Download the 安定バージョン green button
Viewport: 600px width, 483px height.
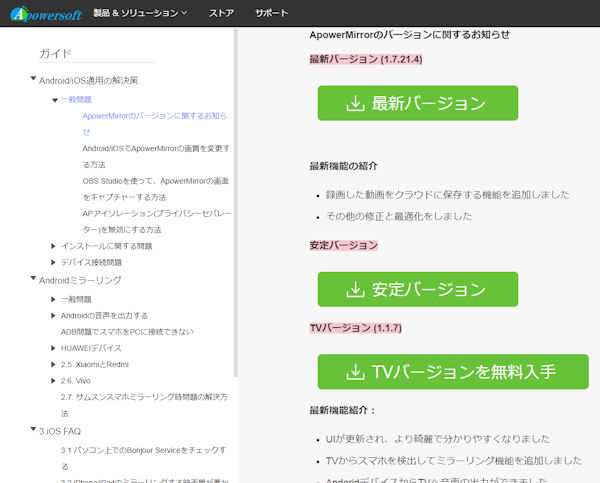(418, 289)
